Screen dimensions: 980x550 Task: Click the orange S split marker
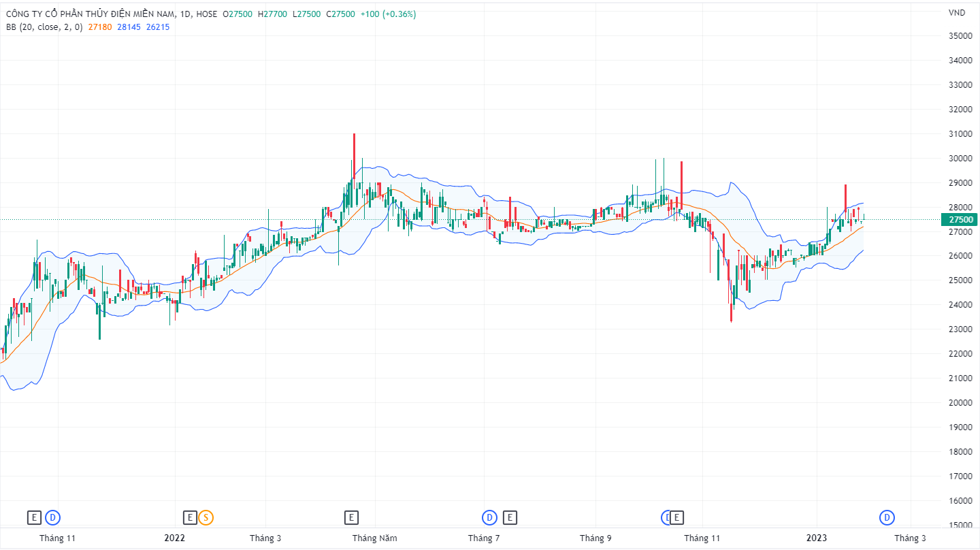coord(206,518)
